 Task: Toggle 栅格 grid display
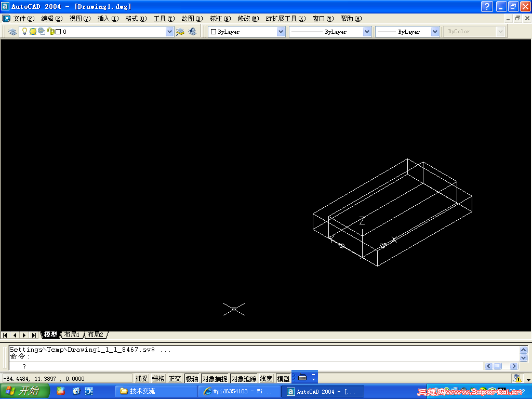[x=158, y=378]
